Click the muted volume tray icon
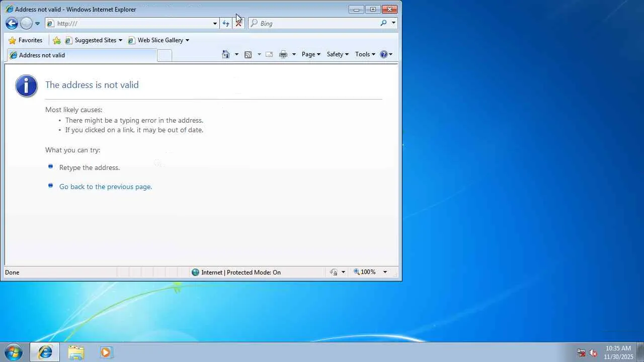This screenshot has width=644, height=362. (593, 352)
